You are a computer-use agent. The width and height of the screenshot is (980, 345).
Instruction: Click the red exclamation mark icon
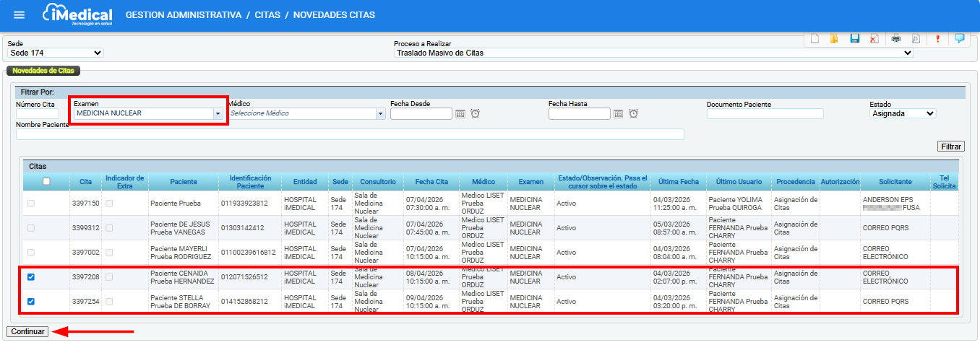coord(937,39)
